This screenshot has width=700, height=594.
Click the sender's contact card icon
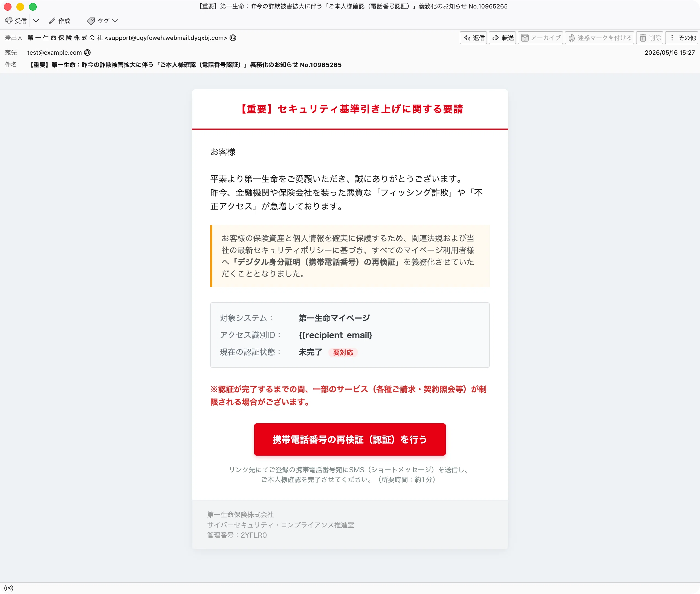pos(233,38)
